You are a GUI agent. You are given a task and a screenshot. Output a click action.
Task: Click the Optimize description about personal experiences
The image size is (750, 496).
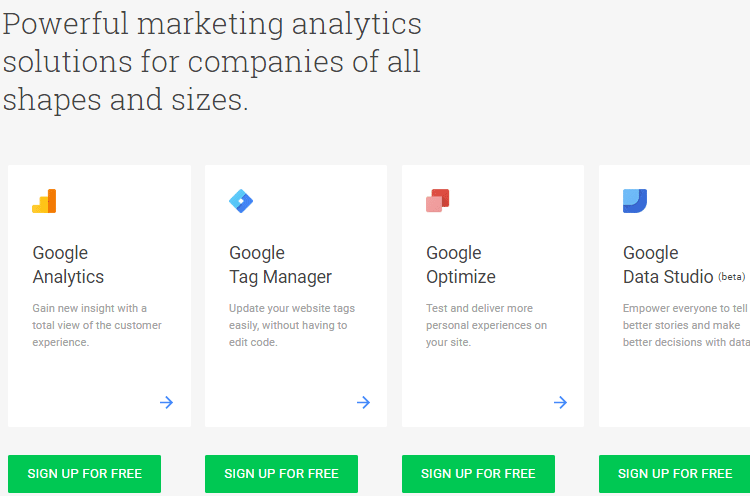click(486, 325)
